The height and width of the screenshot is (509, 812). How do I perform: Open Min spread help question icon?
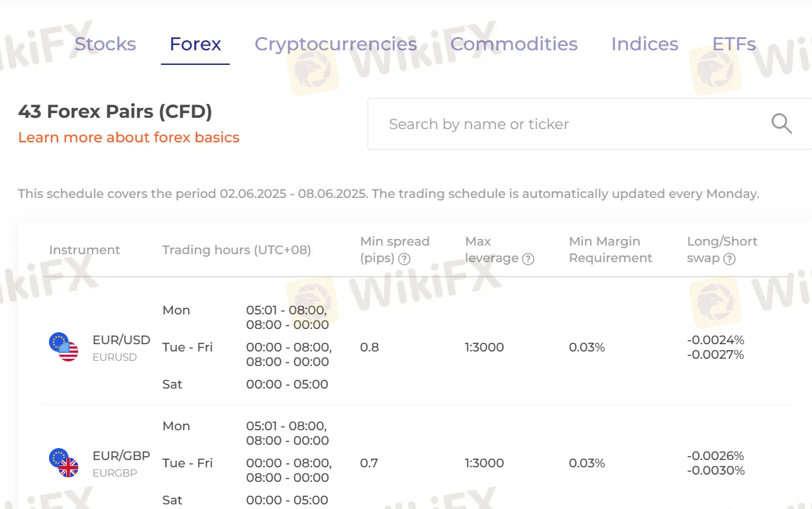click(404, 259)
